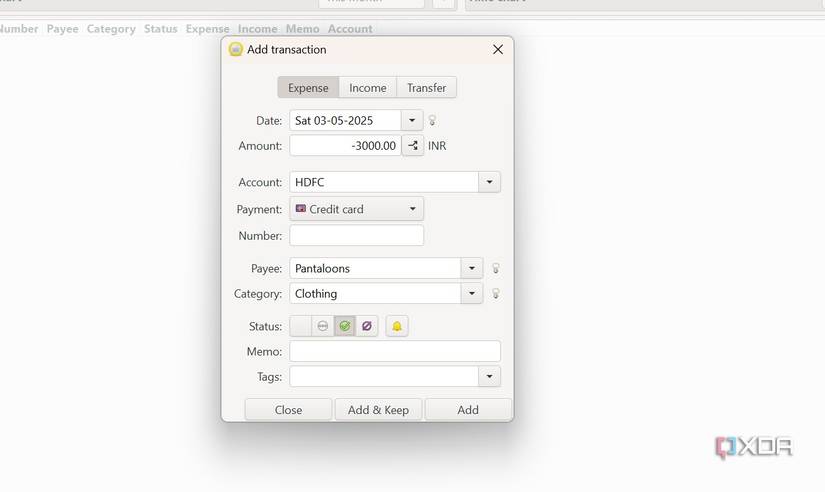Set status to cleared (grey circle)
This screenshot has width=825, height=492.
323,326
